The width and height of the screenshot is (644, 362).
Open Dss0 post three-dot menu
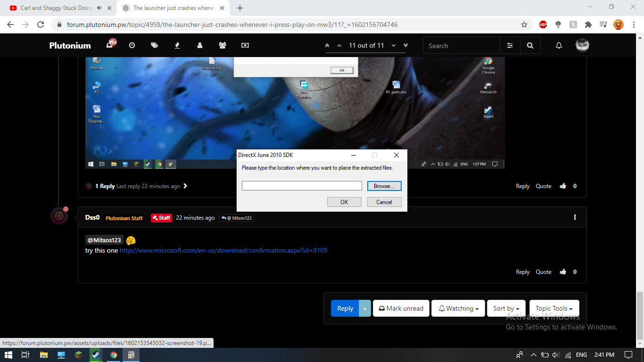[575, 217]
